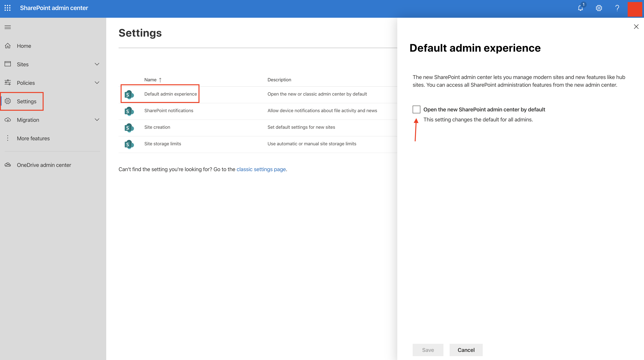Viewport: 644px width, 360px height.
Task: Sort by the Name column arrow
Action: pos(160,80)
